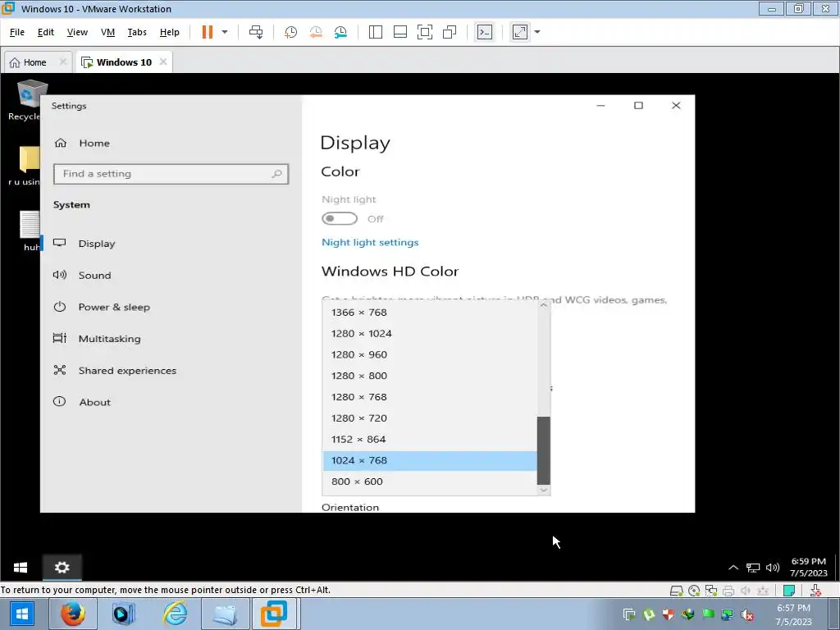Click the search magnifier in Find a setting

(276, 174)
